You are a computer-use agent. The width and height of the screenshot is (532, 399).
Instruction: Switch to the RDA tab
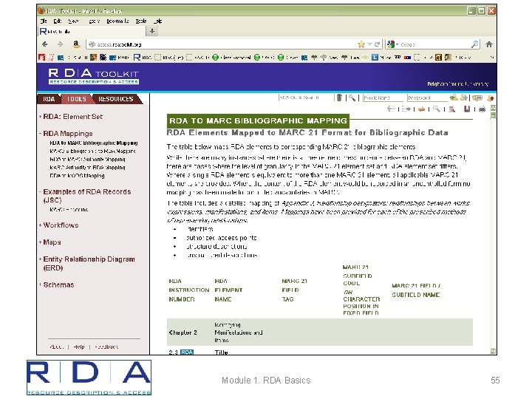pos(49,99)
